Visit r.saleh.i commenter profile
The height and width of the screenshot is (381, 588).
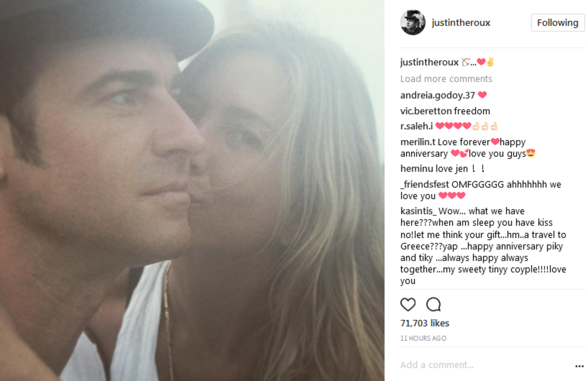[x=416, y=126]
